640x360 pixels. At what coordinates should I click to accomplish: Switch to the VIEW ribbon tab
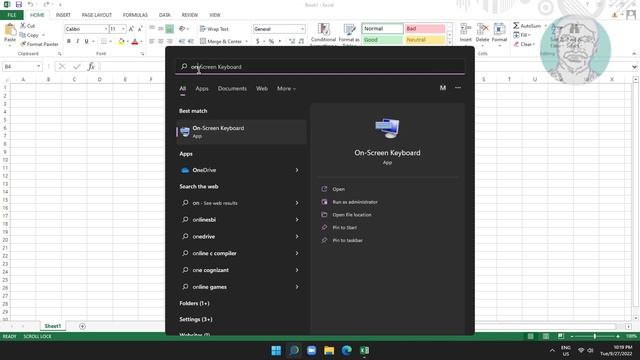[215, 15]
